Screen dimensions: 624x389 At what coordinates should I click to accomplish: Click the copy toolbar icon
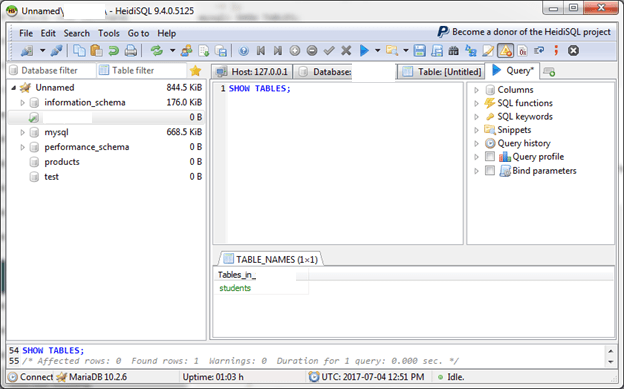[x=79, y=51]
